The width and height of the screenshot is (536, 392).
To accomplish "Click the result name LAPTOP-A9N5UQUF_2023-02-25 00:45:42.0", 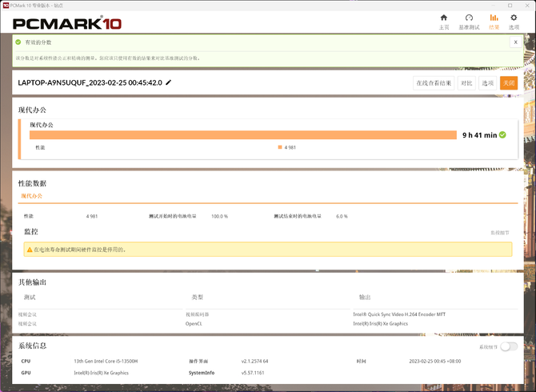I will [90, 82].
